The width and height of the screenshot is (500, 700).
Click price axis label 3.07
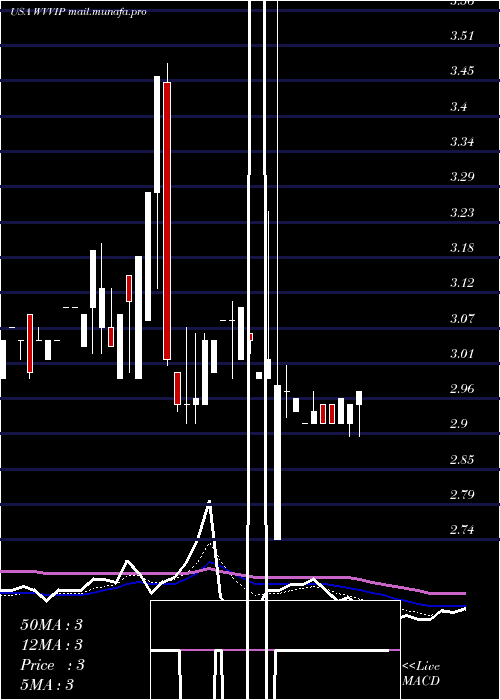pyautogui.click(x=462, y=319)
